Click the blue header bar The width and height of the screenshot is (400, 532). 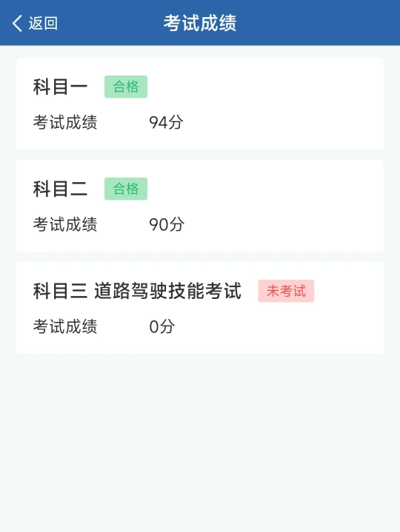tap(200, 23)
